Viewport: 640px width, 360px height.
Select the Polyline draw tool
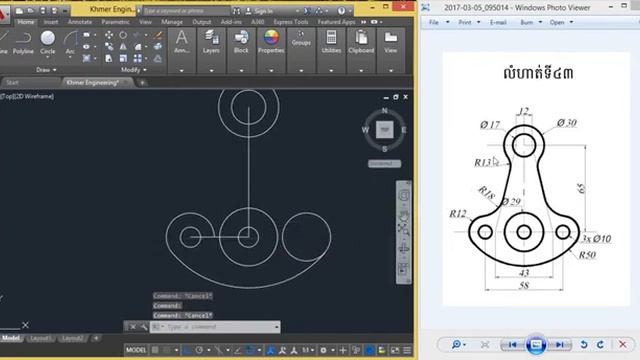(23, 43)
